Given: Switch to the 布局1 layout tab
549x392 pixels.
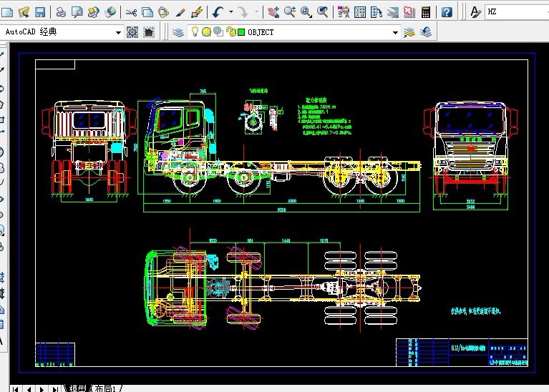Looking at the screenshot, I should [106, 388].
